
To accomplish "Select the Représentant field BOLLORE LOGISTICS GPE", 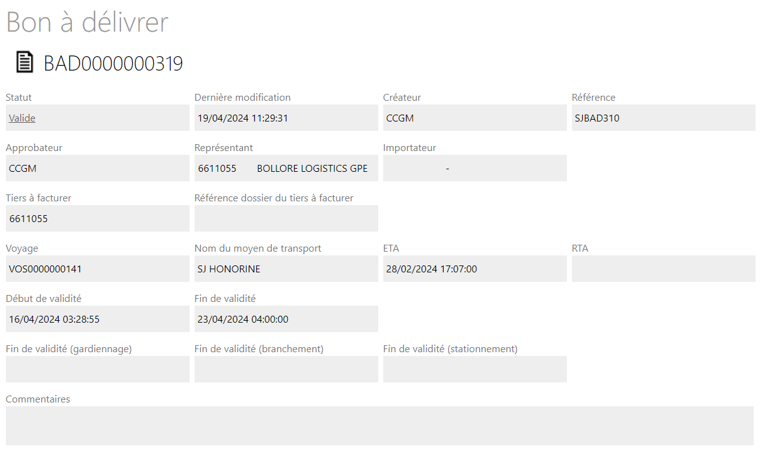I will [286, 168].
